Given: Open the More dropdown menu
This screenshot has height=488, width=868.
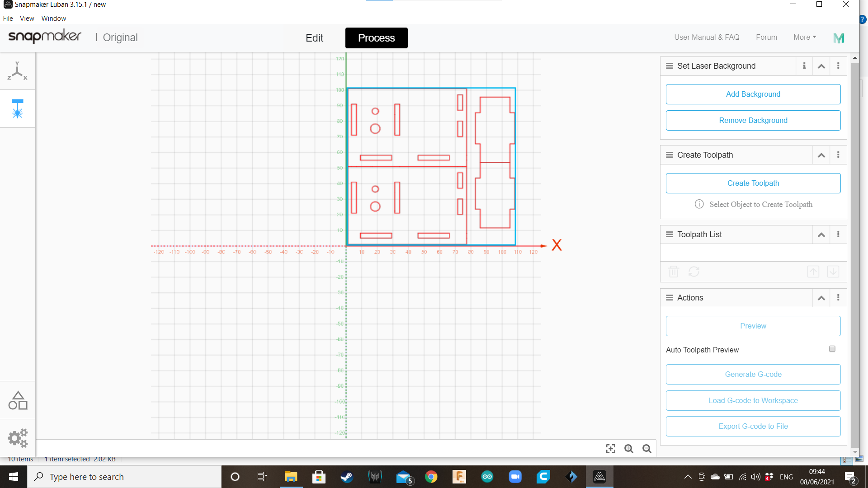Looking at the screenshot, I should click(x=804, y=38).
